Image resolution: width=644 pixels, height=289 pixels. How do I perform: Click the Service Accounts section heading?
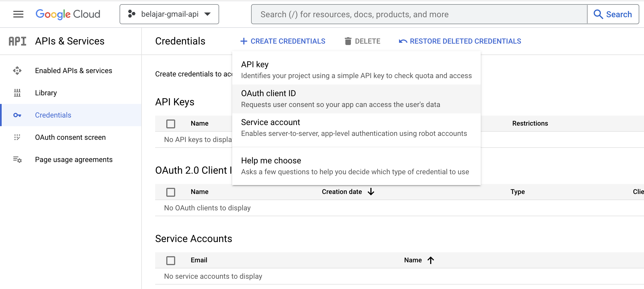pyautogui.click(x=194, y=239)
